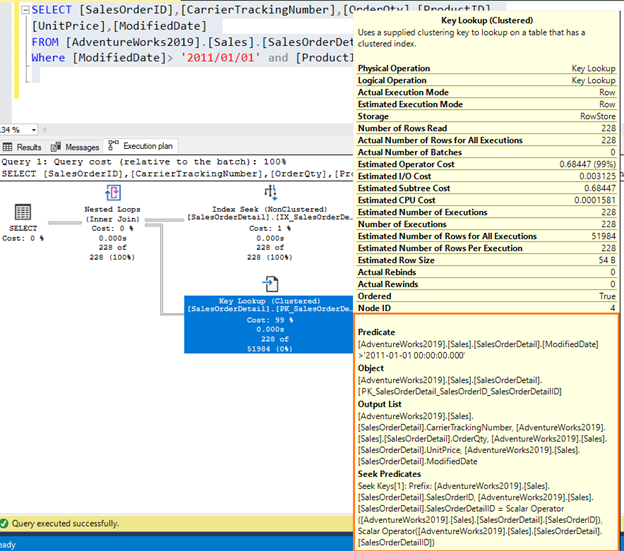Select the Index Seek operator icon
Image resolution: width=624 pixels, height=551 pixels.
click(x=271, y=192)
